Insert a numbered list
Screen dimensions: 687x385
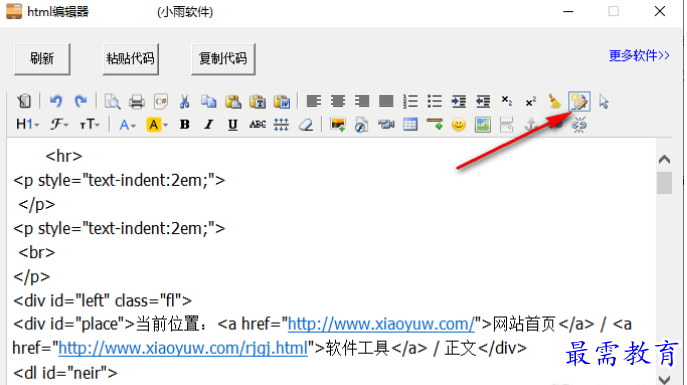(411, 102)
